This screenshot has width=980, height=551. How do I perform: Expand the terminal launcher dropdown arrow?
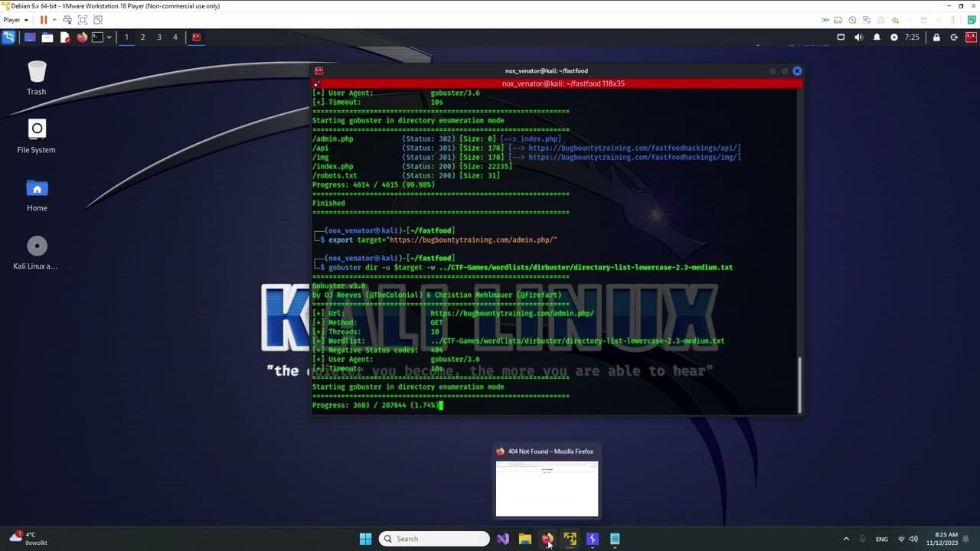109,37
